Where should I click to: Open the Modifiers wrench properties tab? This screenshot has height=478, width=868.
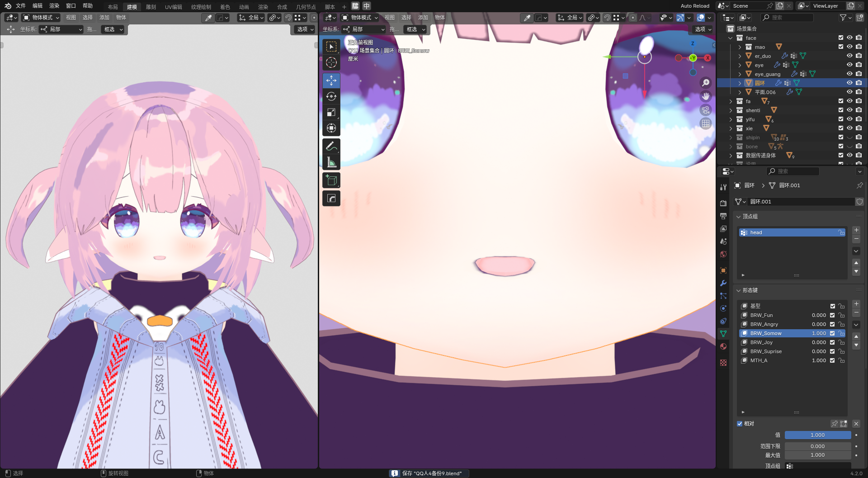click(x=723, y=283)
